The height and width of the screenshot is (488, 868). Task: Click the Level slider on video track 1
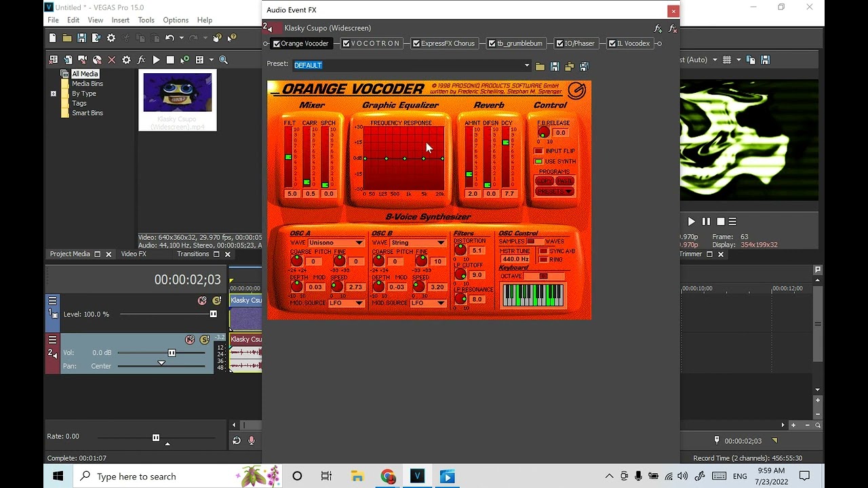pos(213,314)
